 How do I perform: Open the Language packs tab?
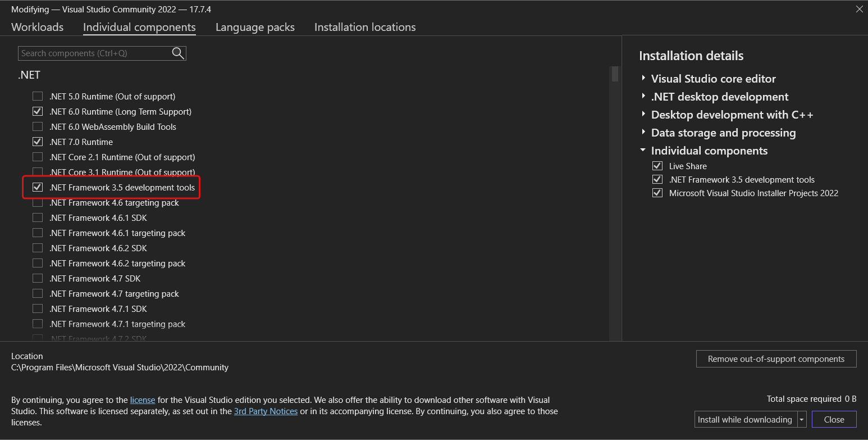pyautogui.click(x=255, y=27)
